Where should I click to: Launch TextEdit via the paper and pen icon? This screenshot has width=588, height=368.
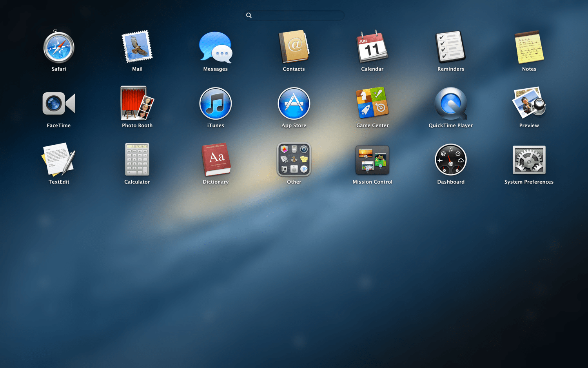(59, 159)
